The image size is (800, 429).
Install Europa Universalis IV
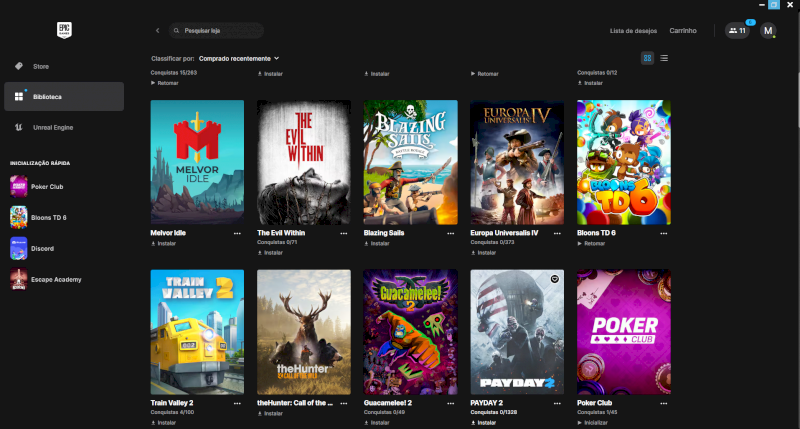(483, 253)
